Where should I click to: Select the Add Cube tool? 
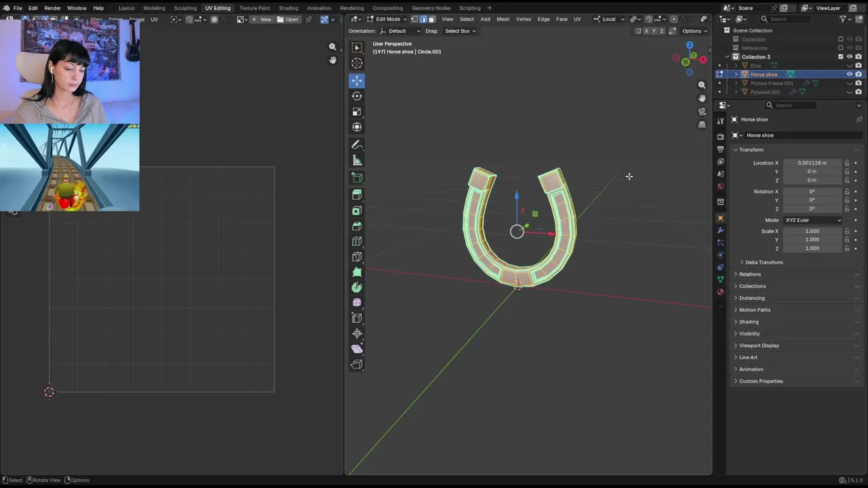click(357, 178)
